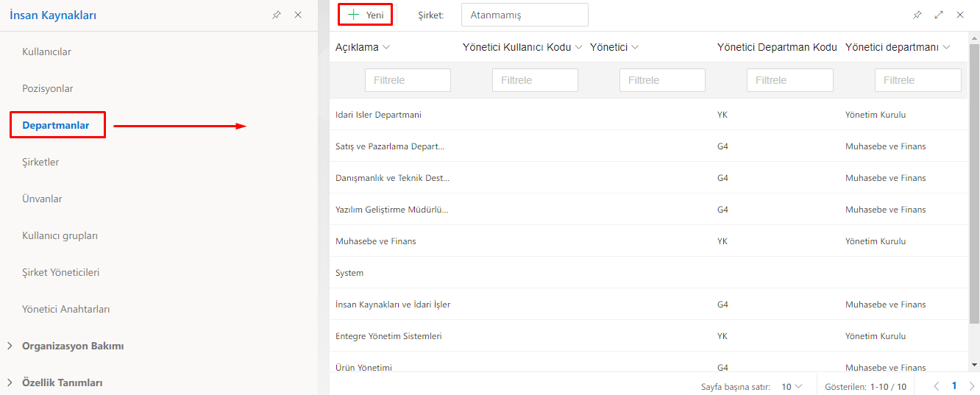Pin the departments list panel
Viewport: 980px width, 395px height.
[x=917, y=15]
